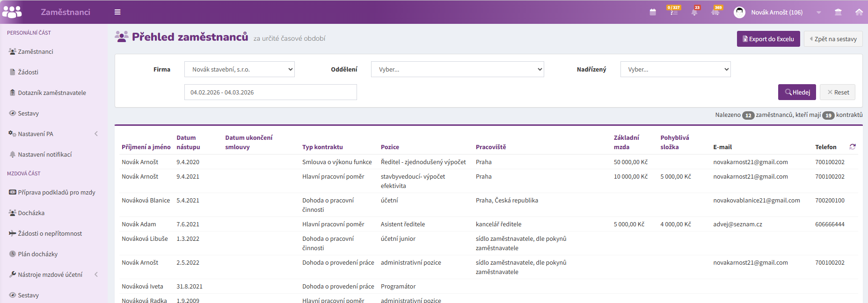Expand the Novák Arnošt (106) user menu arrow
Image resolution: width=868 pixels, height=303 pixels.
click(818, 13)
